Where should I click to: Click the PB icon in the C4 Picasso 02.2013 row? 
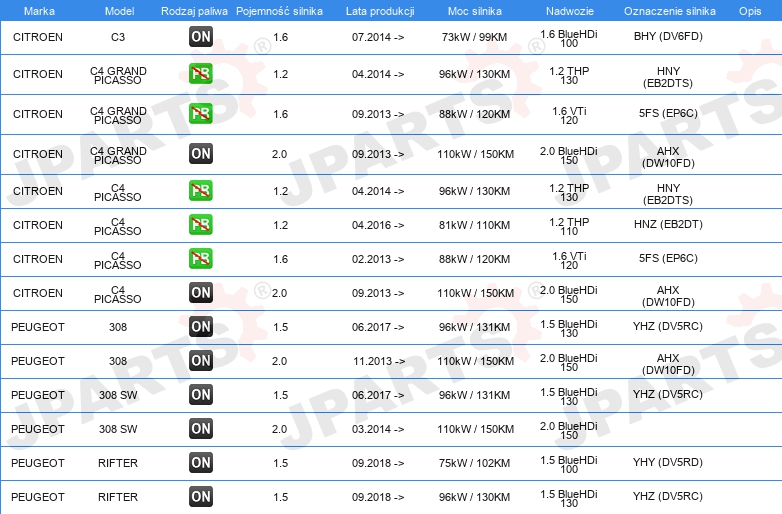click(200, 259)
